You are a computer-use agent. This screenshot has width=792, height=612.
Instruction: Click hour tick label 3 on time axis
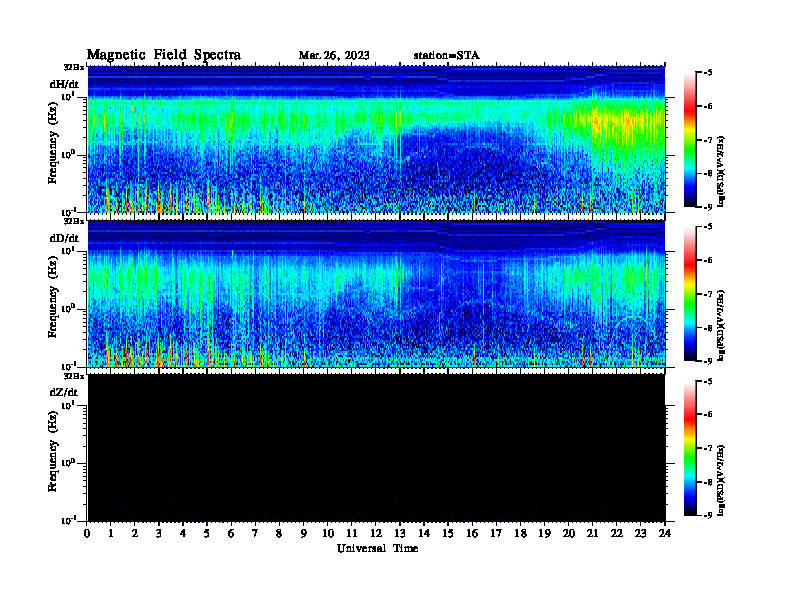tap(159, 534)
